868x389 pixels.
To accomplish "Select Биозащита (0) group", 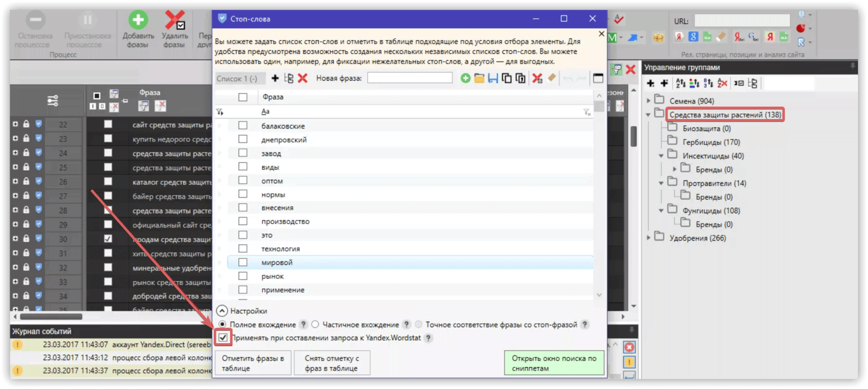I will (707, 128).
